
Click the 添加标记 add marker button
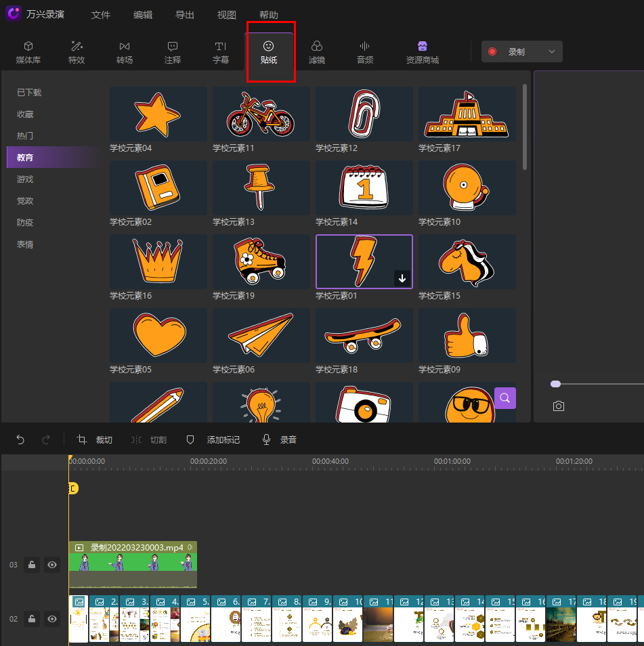pyautogui.click(x=213, y=440)
